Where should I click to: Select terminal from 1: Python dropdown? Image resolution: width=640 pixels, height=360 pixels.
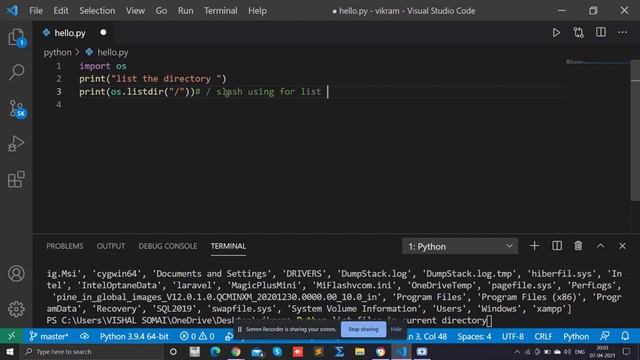[x=460, y=246]
